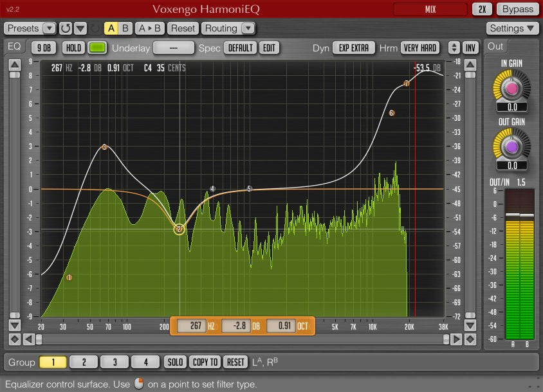Toggle the Bypass button

[x=518, y=9]
